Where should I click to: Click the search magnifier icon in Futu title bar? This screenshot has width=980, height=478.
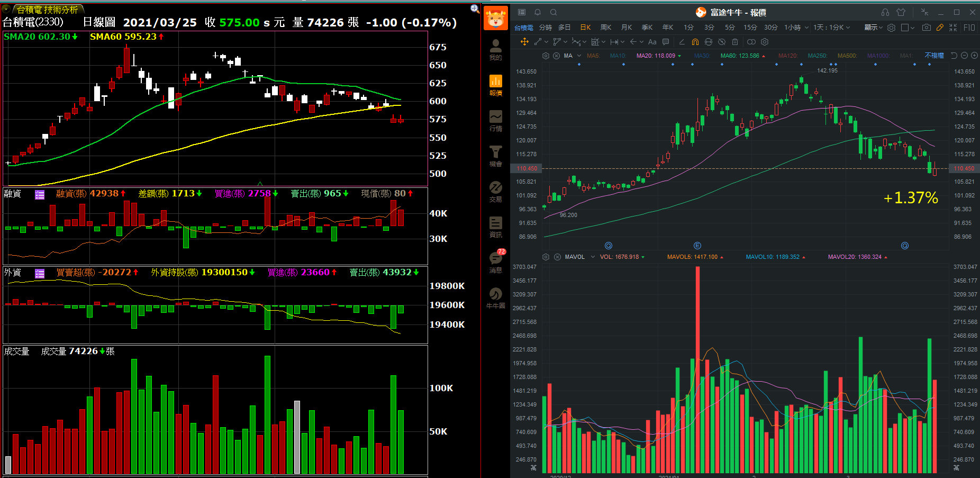pos(553,12)
